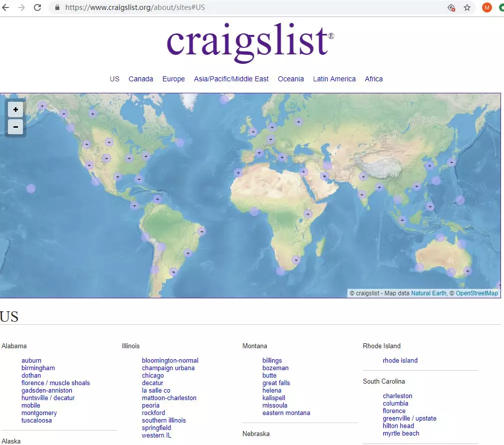Open the gadsden-anniston link
The height and width of the screenshot is (445, 504).
[x=47, y=390]
